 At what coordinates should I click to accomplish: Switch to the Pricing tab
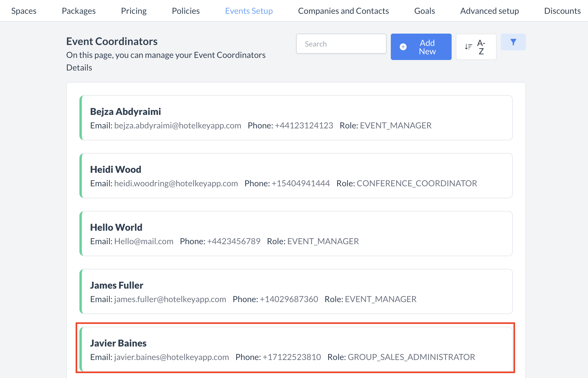[x=134, y=10]
